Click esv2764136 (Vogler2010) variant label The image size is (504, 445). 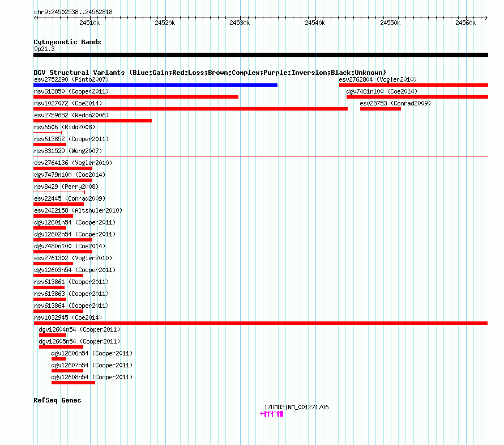[73, 163]
